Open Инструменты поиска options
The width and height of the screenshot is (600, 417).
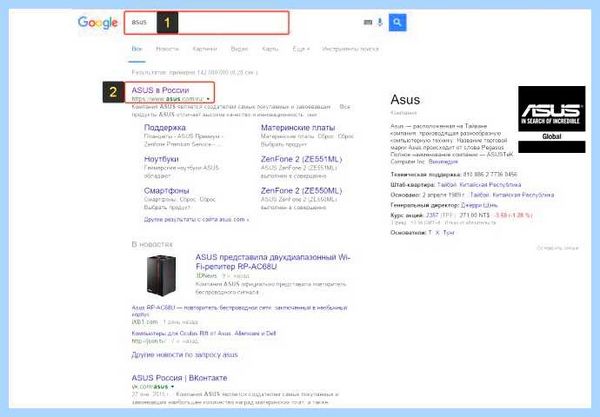click(x=350, y=49)
